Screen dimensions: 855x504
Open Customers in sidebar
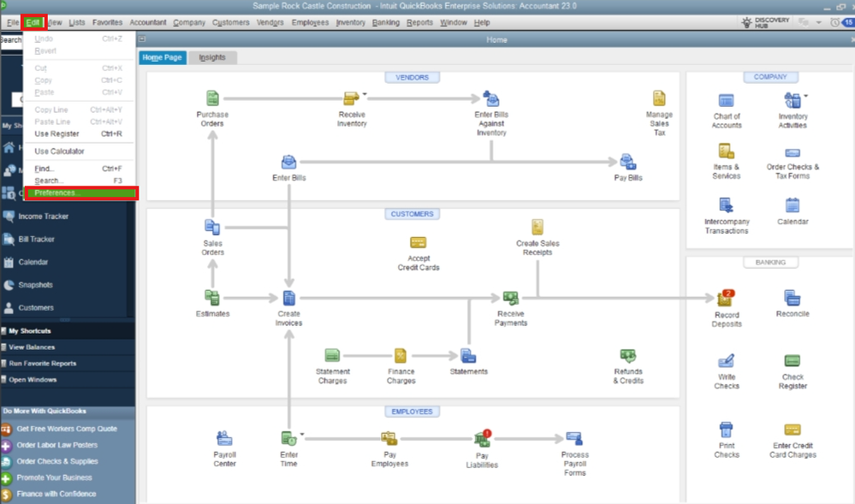(x=36, y=308)
